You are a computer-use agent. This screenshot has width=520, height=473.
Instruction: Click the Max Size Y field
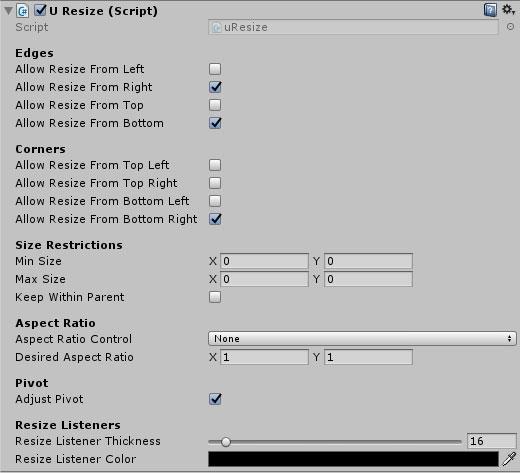tap(368, 279)
